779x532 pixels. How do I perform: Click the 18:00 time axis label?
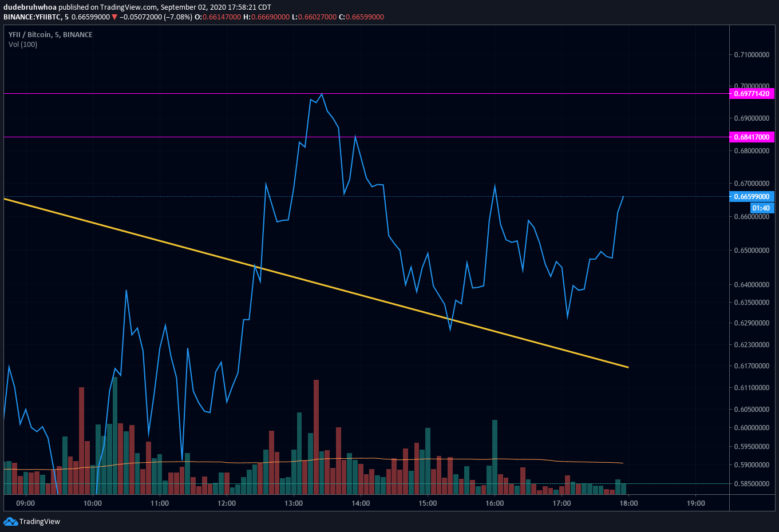pos(629,503)
